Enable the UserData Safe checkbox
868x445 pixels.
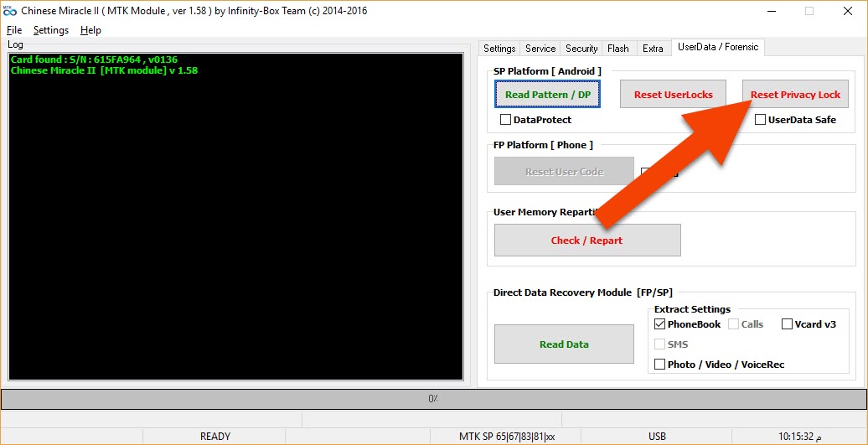pyautogui.click(x=760, y=120)
